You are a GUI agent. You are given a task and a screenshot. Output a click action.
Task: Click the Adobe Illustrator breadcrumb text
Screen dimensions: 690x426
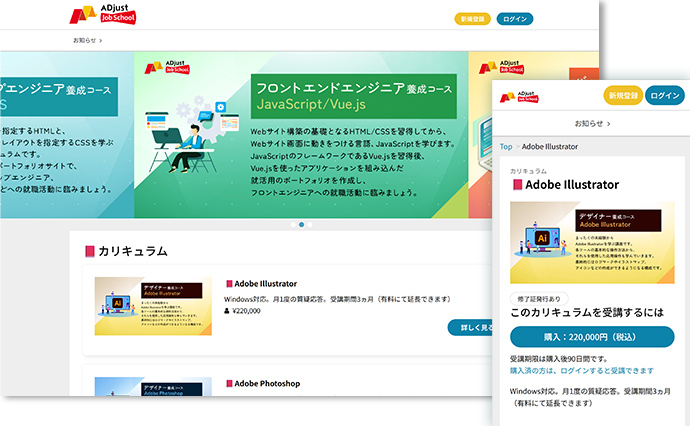(550, 147)
